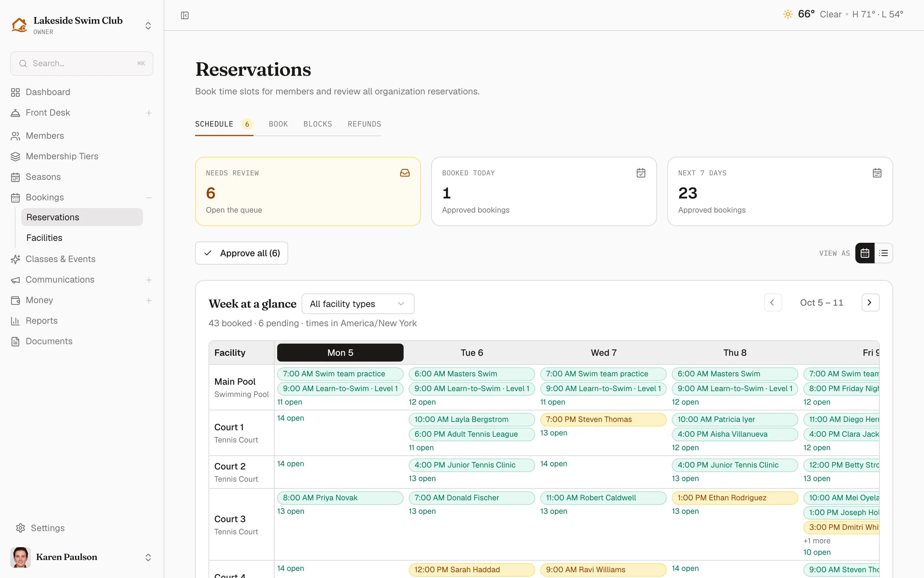Viewport: 924px width, 578px height.
Task: Collapse the sidebar panel icon
Action: (185, 15)
